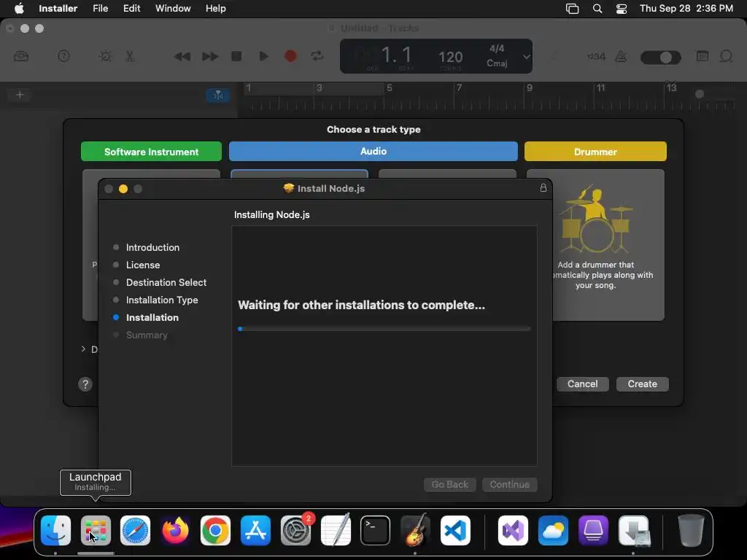
Task: Click the Continue installer button
Action: tap(509, 484)
